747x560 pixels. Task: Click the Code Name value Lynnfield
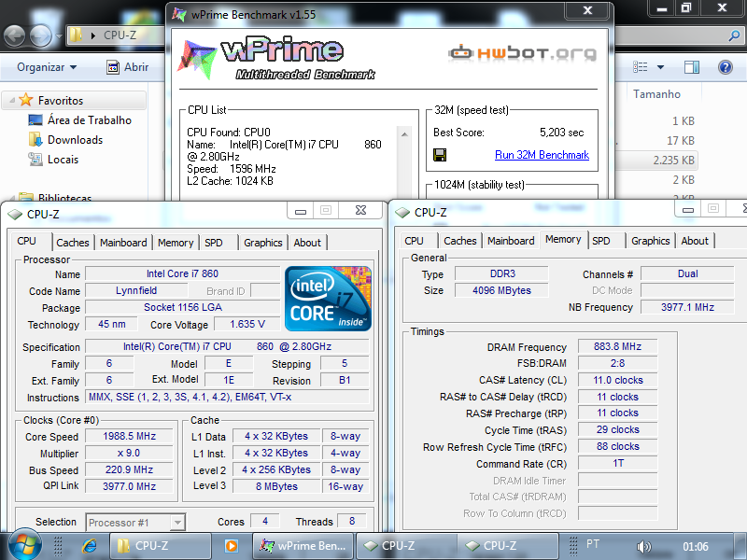pos(136,290)
